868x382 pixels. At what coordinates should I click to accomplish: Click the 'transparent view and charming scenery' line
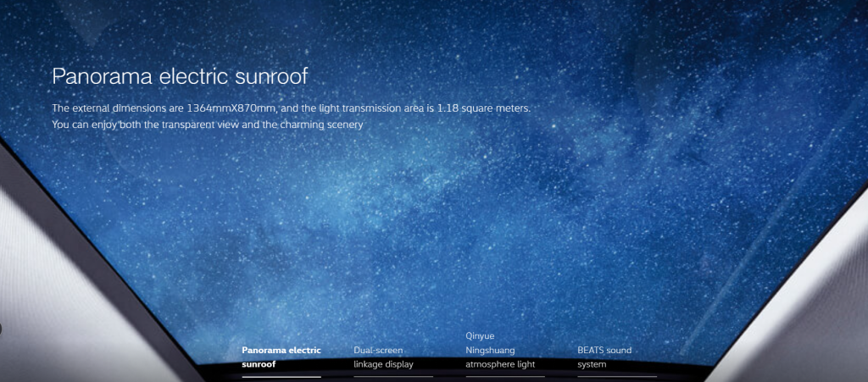(207, 125)
